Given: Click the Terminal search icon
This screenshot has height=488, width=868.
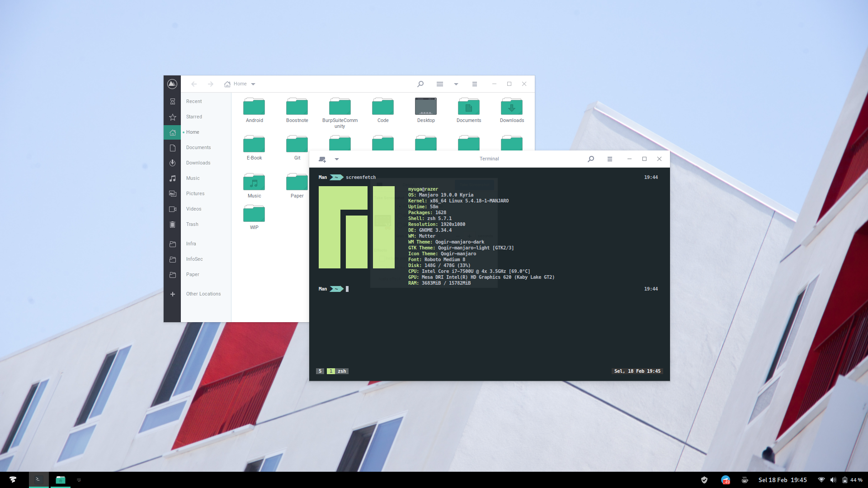Looking at the screenshot, I should pyautogui.click(x=590, y=159).
